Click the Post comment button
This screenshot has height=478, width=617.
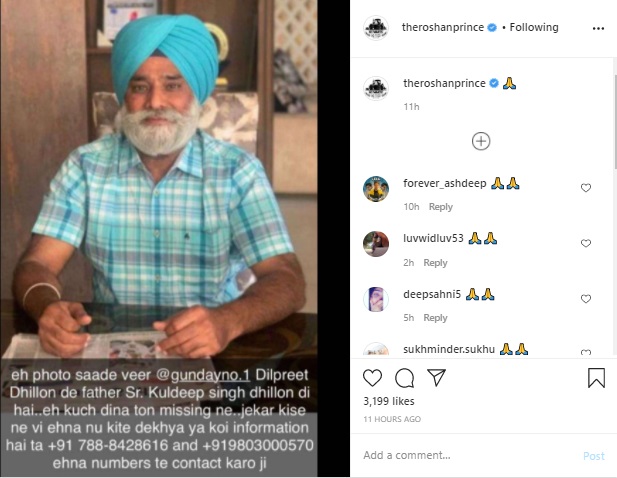[x=594, y=456]
